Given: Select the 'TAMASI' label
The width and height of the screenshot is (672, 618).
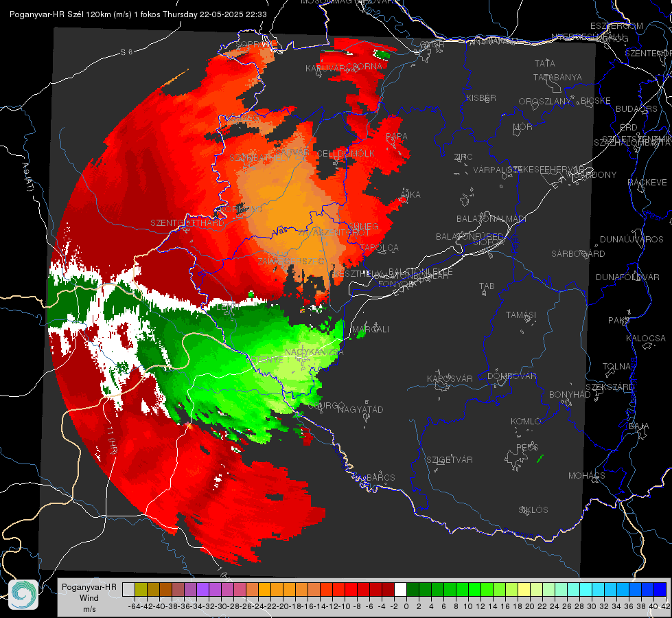Looking at the screenshot, I should pos(521,314).
